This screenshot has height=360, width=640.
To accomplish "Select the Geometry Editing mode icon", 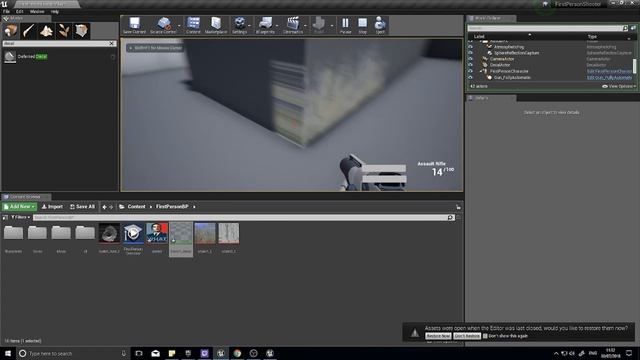I will point(81,31).
